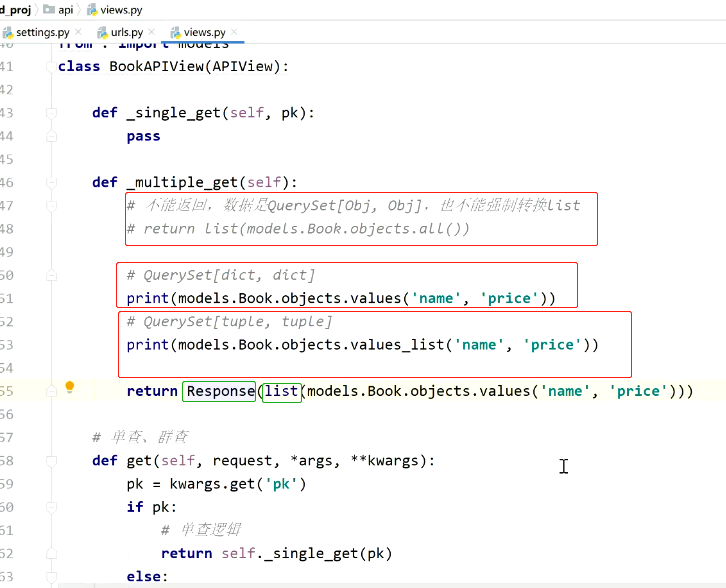Screen dimensions: 726x588
Task: Click the Python file icon on settings.py tab
Action: point(8,32)
